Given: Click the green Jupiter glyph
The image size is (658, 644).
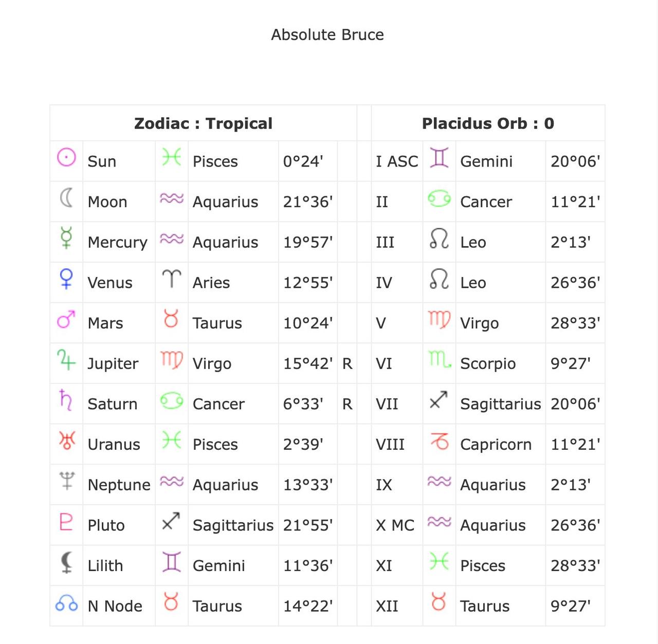Looking at the screenshot, I should tap(66, 359).
